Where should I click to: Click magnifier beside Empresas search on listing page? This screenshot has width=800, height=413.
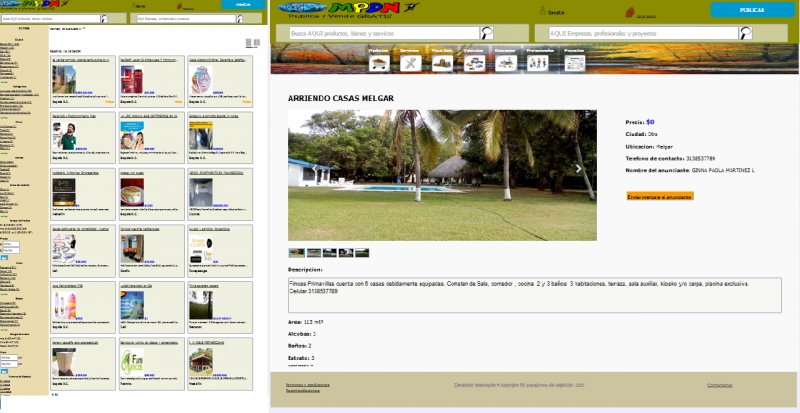239,18
